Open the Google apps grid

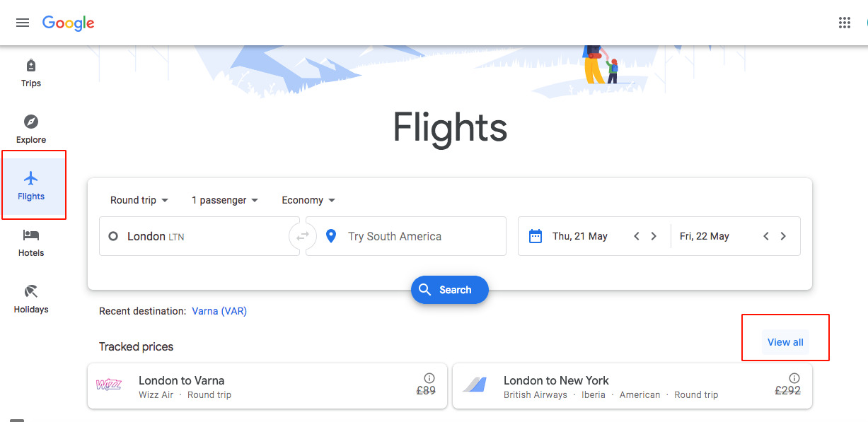click(x=844, y=23)
